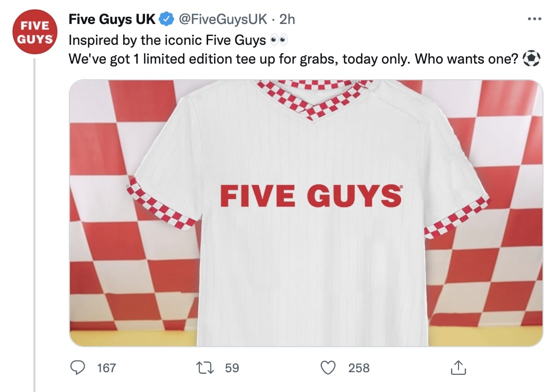Open the share tweet icon

click(x=457, y=368)
